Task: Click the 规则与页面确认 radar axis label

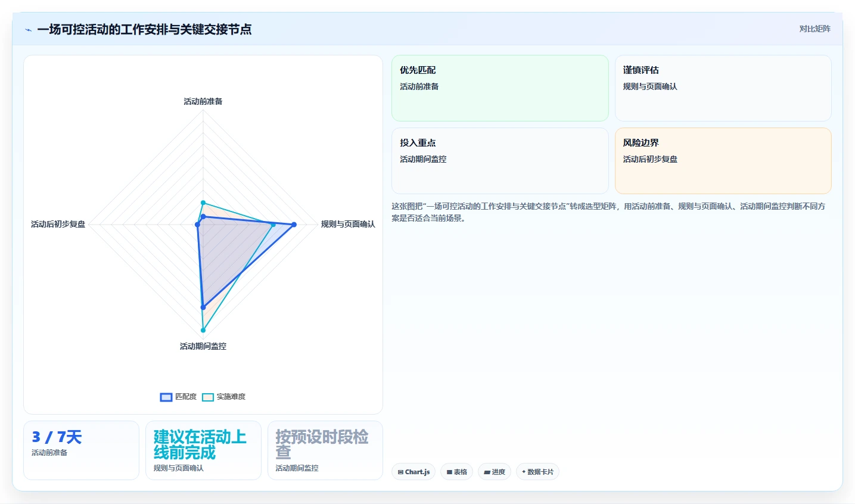Action: click(348, 224)
